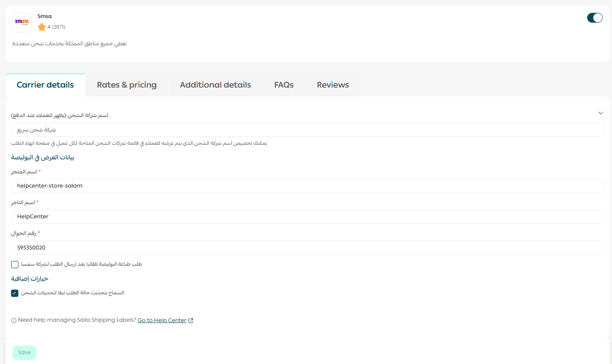Viewport: 612px width, 364px height.
Task: Switch to the Carrier details tab
Action: click(45, 85)
